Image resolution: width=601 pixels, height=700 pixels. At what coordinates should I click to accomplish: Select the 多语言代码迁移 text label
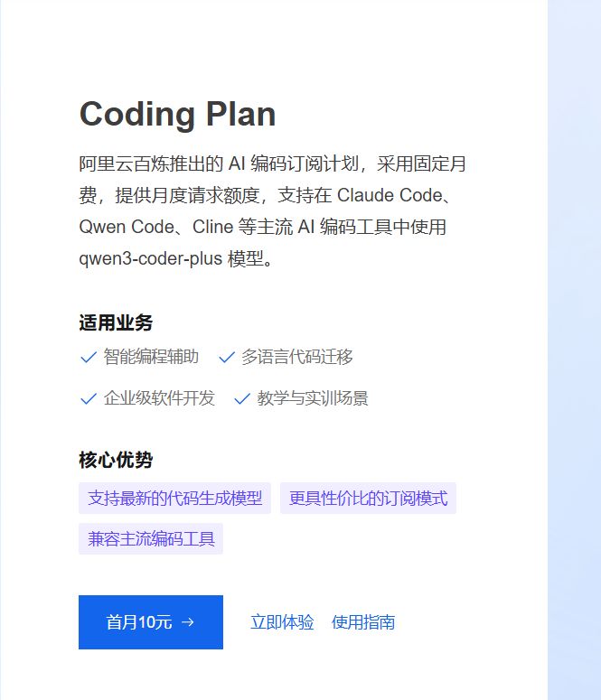296,357
